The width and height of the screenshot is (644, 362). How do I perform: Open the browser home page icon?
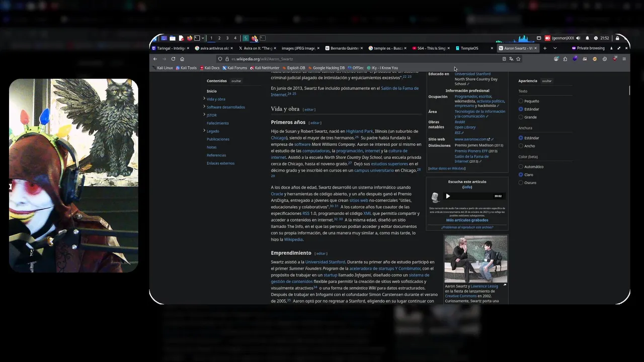(182, 59)
